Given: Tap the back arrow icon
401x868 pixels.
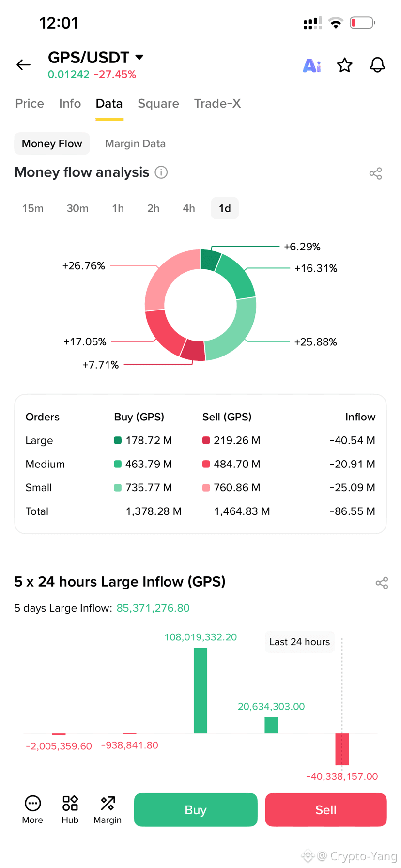Looking at the screenshot, I should [x=23, y=64].
